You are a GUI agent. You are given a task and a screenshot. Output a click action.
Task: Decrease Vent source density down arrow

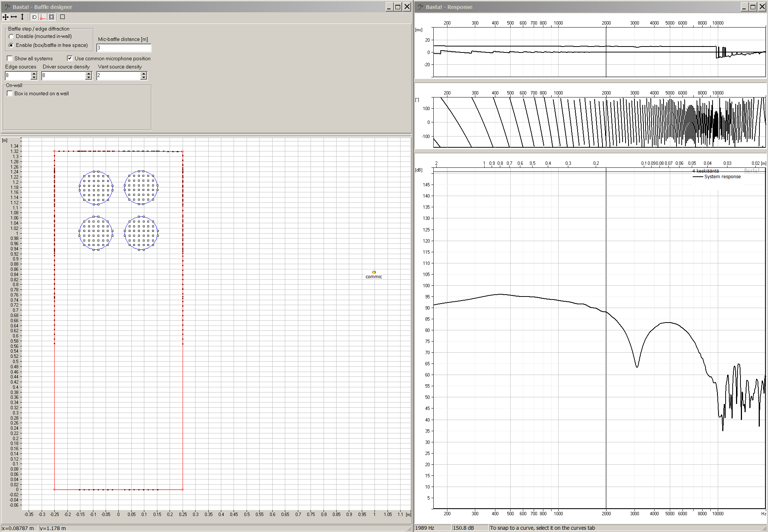pyautogui.click(x=144, y=77)
